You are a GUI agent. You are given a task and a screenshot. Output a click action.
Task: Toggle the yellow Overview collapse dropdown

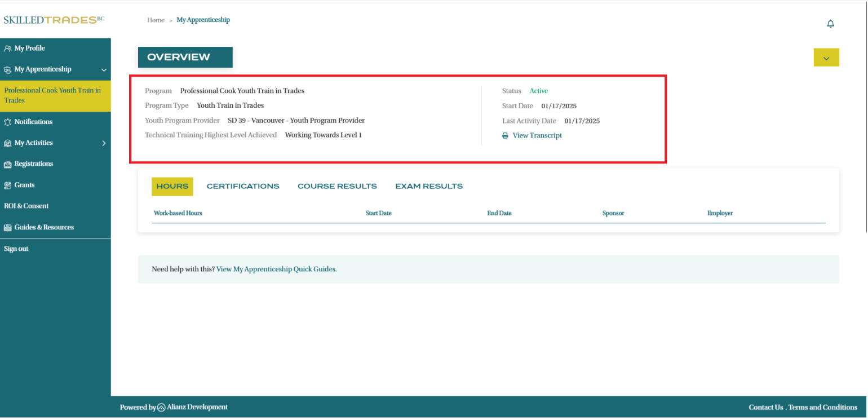coord(826,58)
